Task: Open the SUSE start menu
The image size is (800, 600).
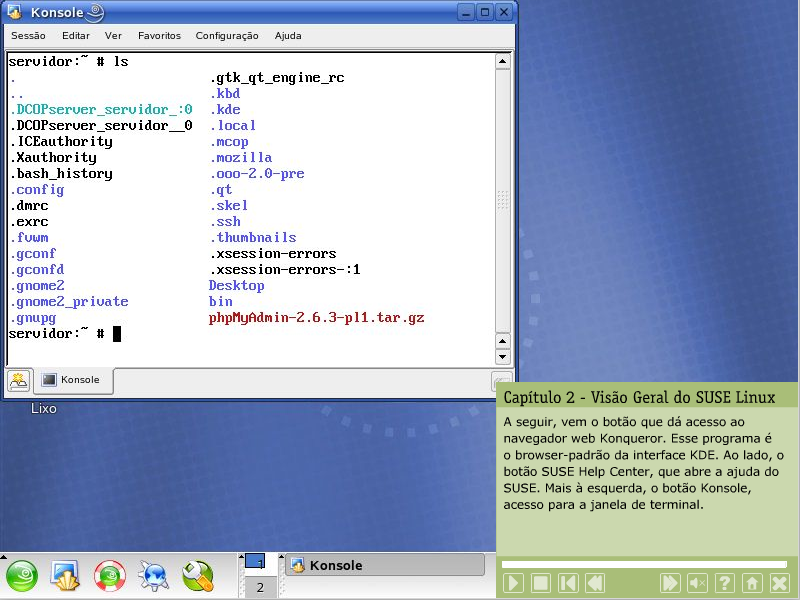Action: point(23,575)
